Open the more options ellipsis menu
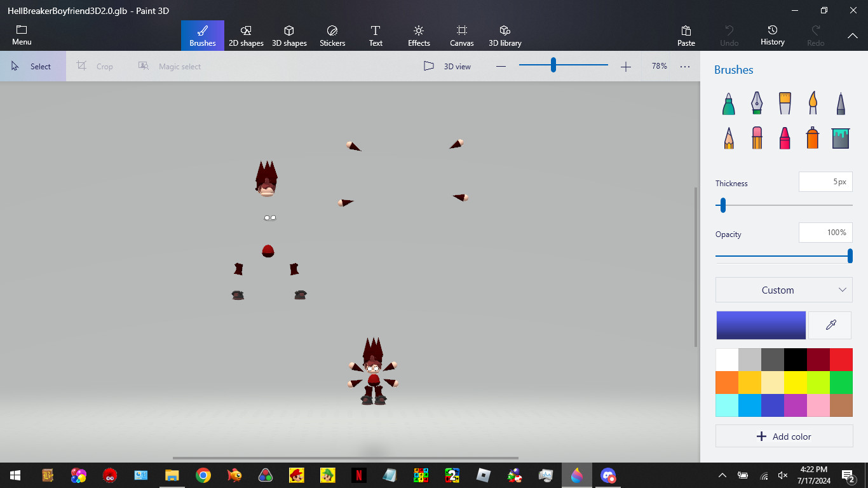The image size is (868, 488). point(685,66)
